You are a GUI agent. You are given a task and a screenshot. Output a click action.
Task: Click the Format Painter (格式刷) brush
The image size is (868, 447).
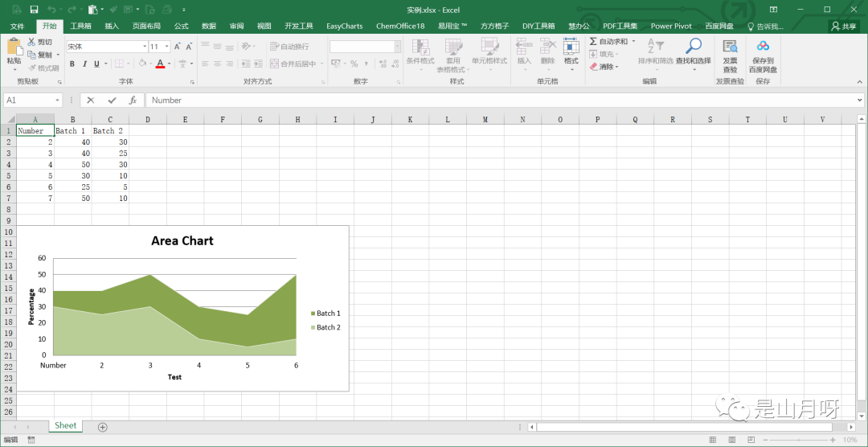(31, 68)
